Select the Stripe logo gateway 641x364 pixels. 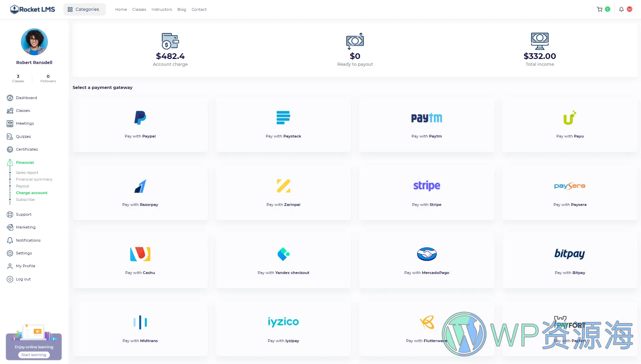coord(427,186)
